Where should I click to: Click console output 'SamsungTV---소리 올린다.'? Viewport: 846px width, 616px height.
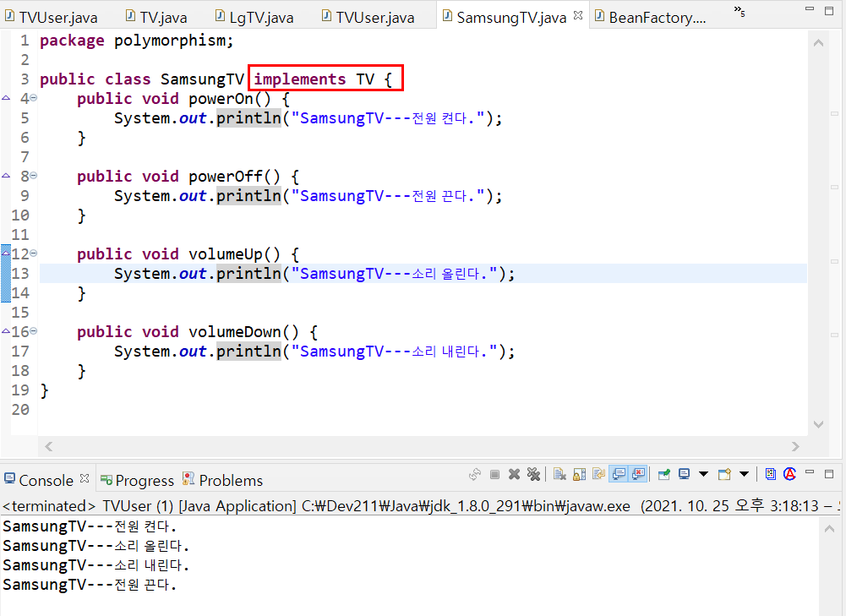point(96,546)
